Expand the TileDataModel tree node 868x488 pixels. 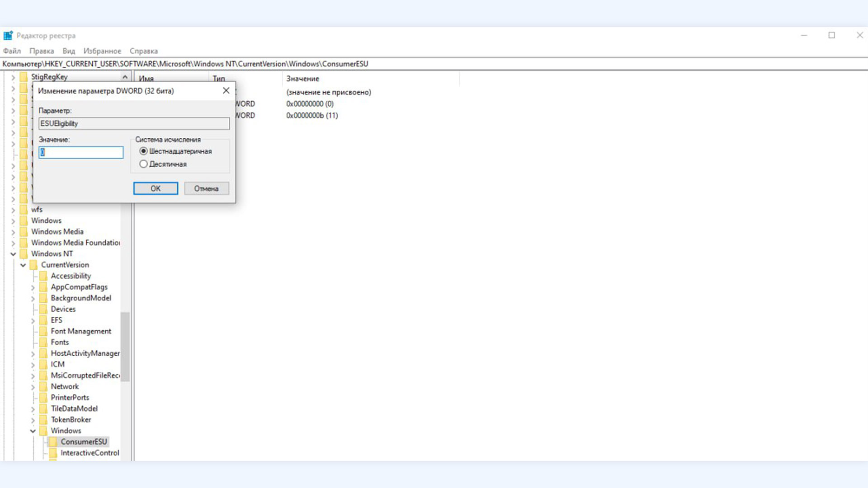[x=33, y=409]
